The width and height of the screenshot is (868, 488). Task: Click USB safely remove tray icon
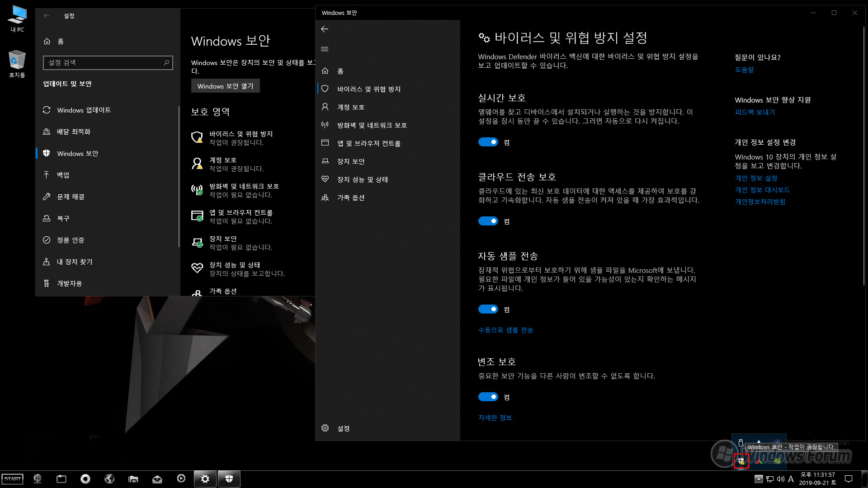click(x=741, y=443)
